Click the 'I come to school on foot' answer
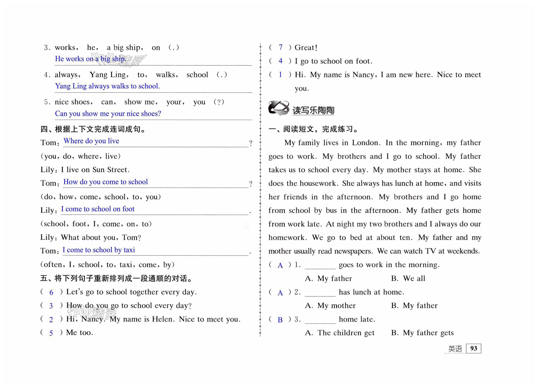The height and width of the screenshot is (392, 540). pyautogui.click(x=98, y=209)
